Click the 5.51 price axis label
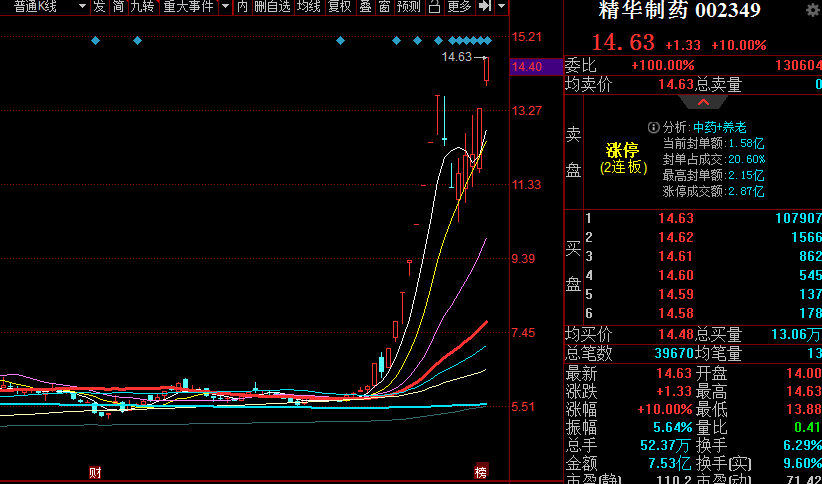This screenshot has height=484, width=822. (x=523, y=406)
